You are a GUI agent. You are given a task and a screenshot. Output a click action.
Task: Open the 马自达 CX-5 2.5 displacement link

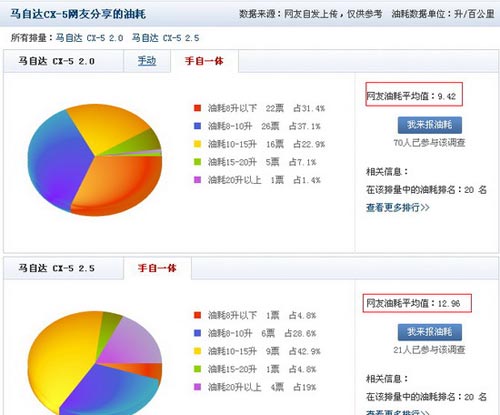pyautogui.click(x=165, y=38)
